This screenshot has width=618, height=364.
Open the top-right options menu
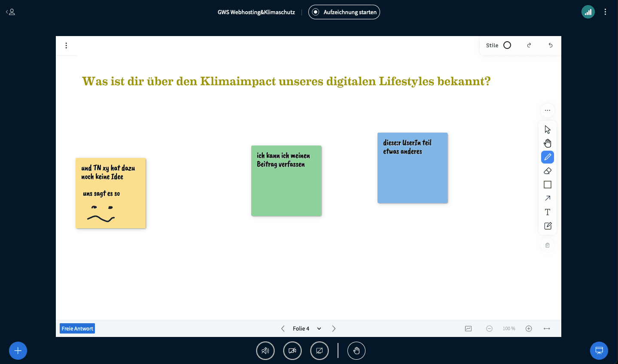[605, 12]
